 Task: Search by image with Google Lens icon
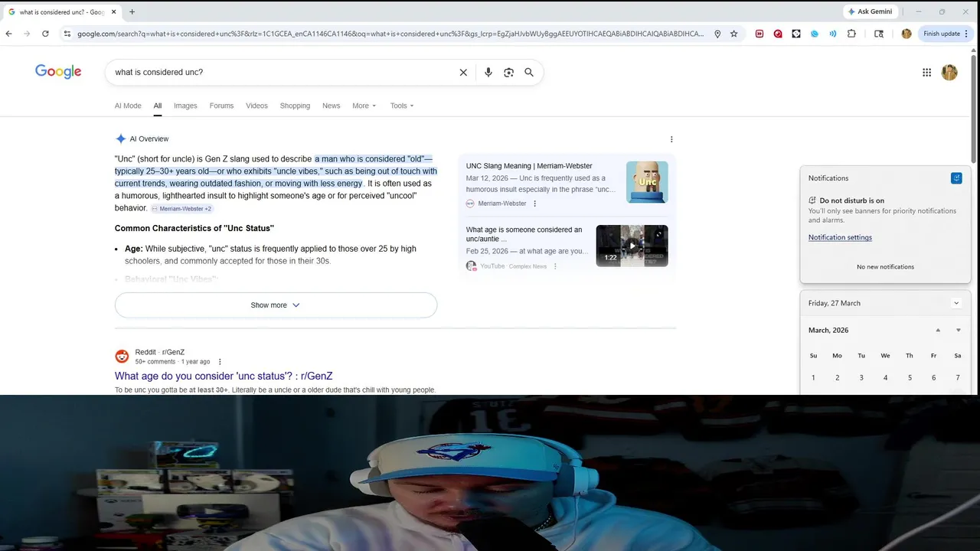pyautogui.click(x=508, y=73)
